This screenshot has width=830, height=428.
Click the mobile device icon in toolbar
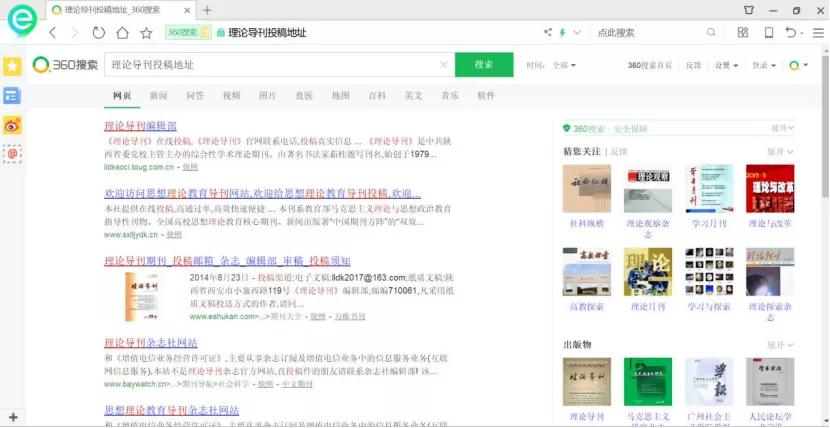pyautogui.click(x=769, y=33)
